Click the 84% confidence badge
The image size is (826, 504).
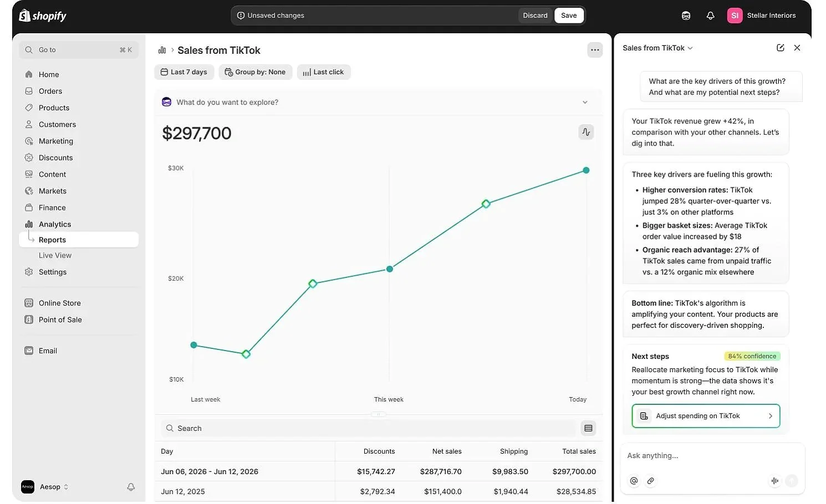click(752, 356)
